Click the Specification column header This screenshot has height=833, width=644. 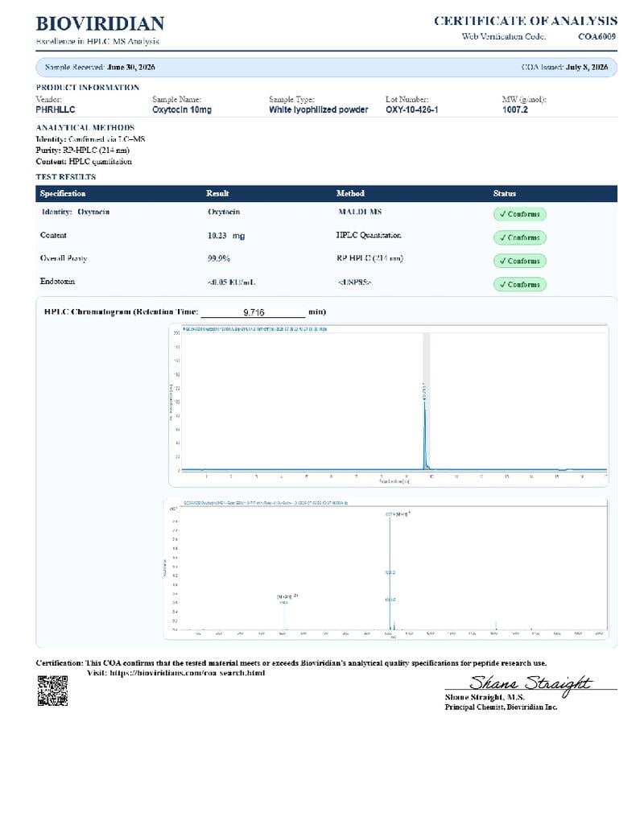point(63,193)
